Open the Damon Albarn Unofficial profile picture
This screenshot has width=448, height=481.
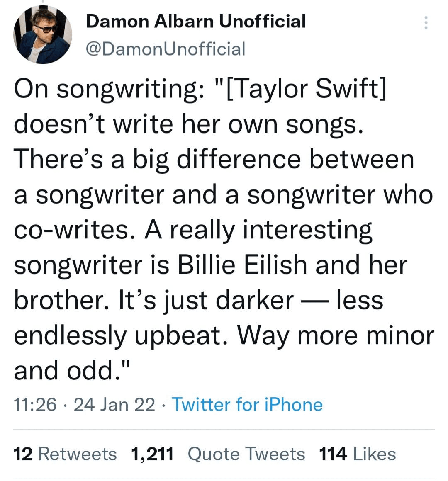coord(43,35)
